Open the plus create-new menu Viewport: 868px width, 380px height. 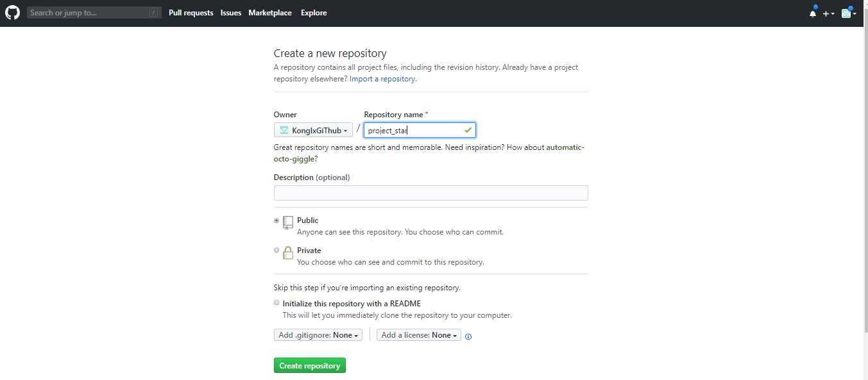[x=828, y=13]
